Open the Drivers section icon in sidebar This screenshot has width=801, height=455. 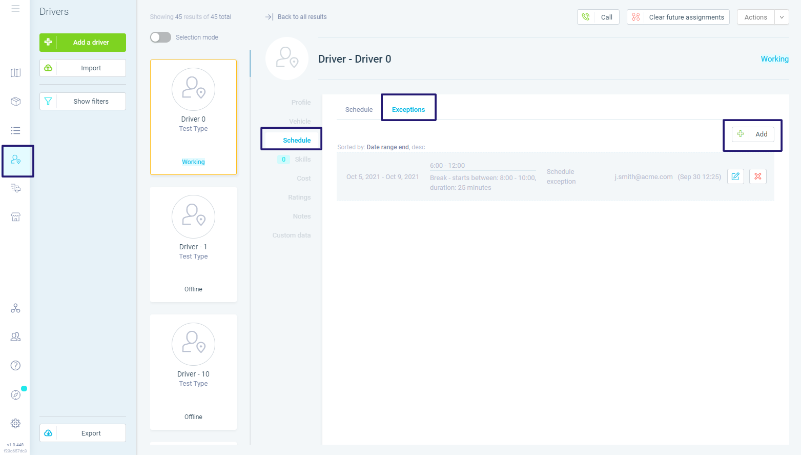point(16,160)
